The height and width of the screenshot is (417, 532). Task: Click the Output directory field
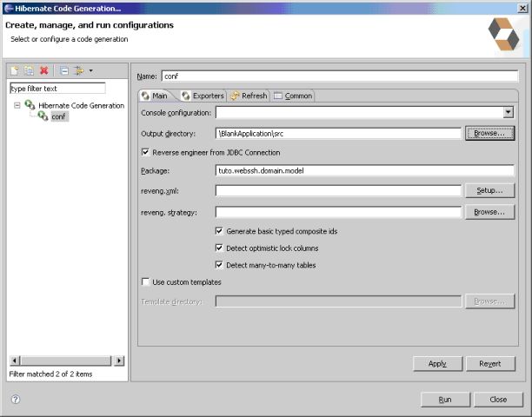point(338,134)
